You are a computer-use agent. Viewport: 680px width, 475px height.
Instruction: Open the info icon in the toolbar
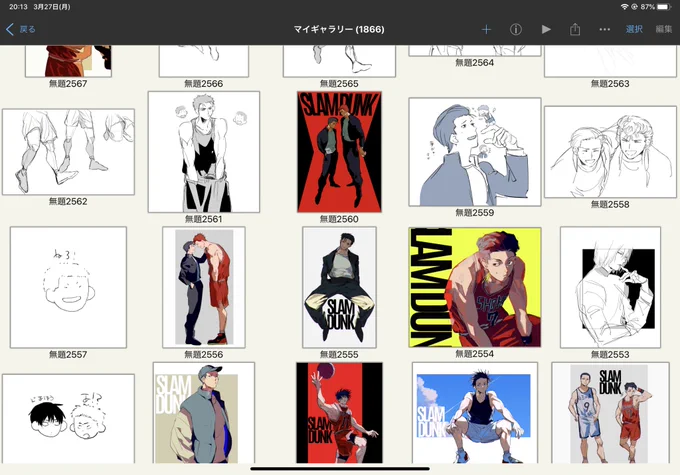point(516,29)
